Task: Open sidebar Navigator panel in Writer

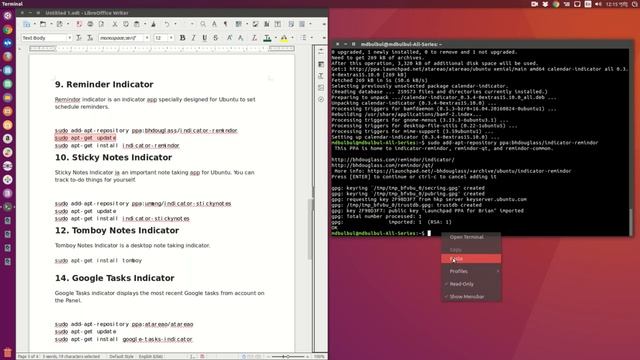Action: 321,99
